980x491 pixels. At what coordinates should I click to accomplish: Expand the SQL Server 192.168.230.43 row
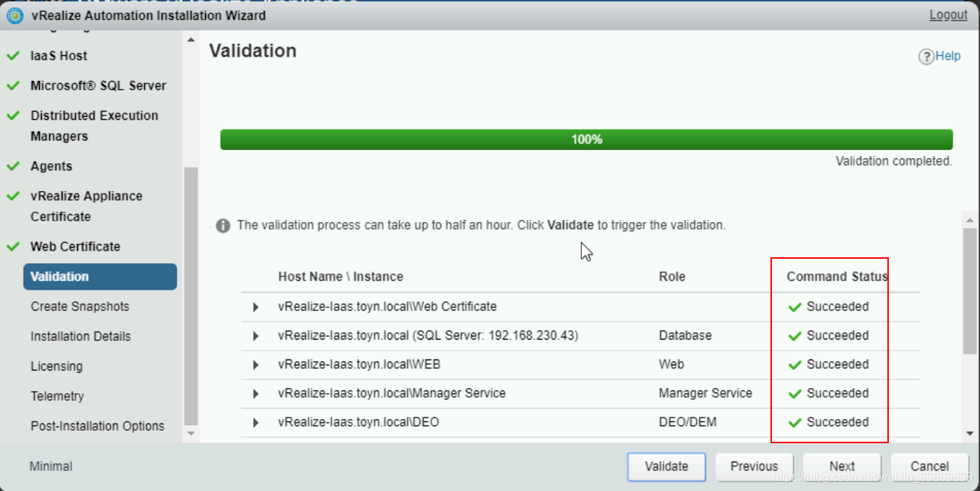tap(256, 336)
